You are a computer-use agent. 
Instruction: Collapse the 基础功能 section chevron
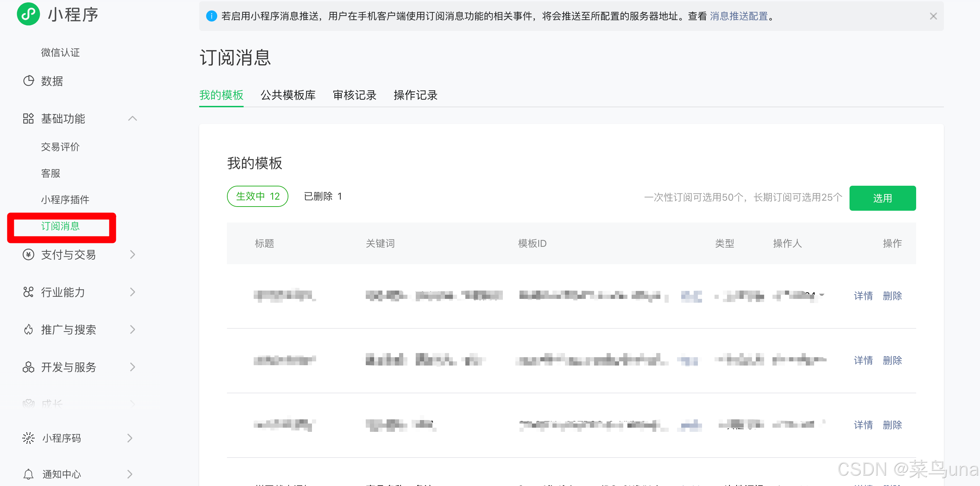(133, 119)
